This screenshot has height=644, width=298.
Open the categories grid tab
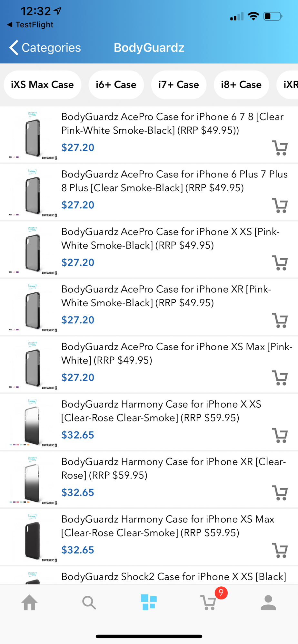[x=149, y=602]
